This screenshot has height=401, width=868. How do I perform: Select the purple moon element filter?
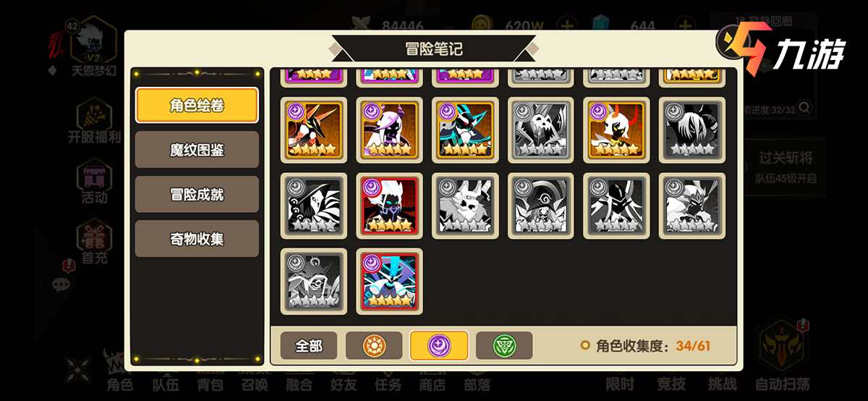[x=438, y=346]
